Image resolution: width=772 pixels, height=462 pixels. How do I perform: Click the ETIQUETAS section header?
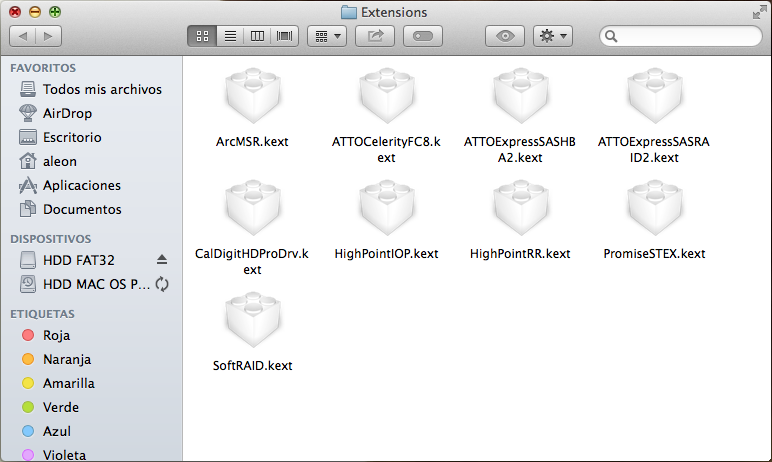click(x=42, y=314)
